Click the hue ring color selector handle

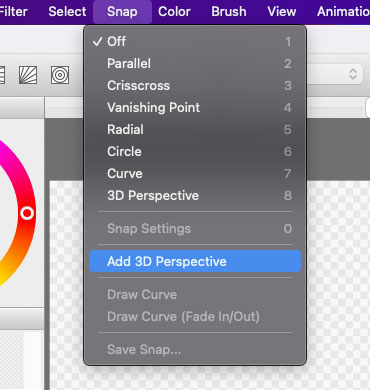point(27,213)
